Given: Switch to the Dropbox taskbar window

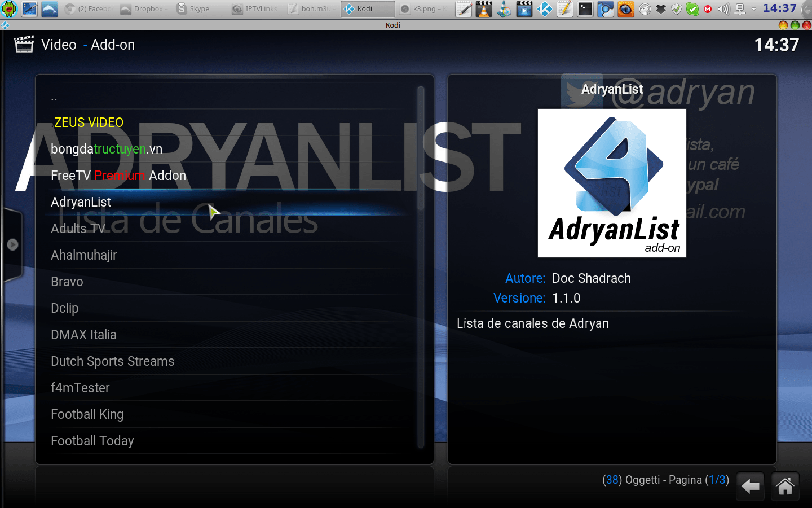Looking at the screenshot, I should click(143, 9).
